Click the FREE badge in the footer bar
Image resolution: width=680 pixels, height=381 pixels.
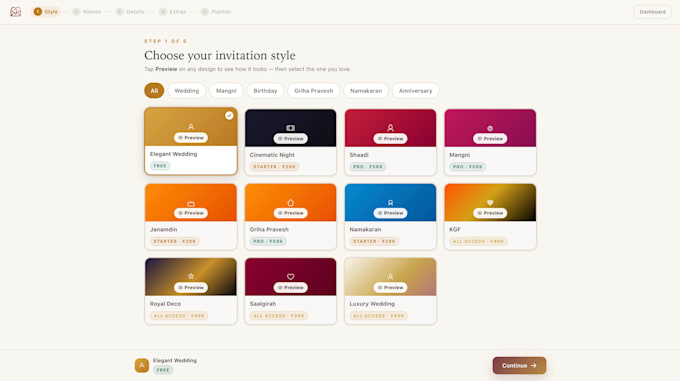coord(163,370)
